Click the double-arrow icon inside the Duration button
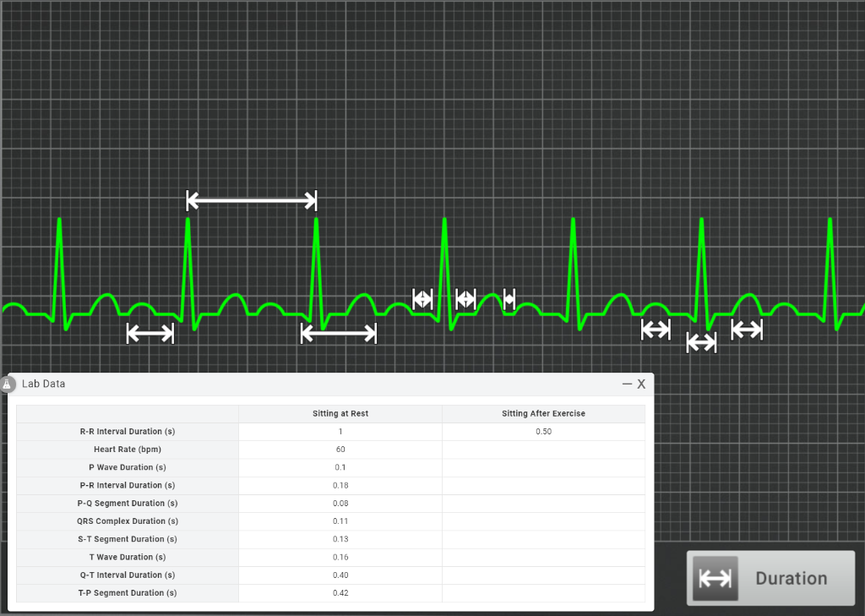 [x=714, y=578]
